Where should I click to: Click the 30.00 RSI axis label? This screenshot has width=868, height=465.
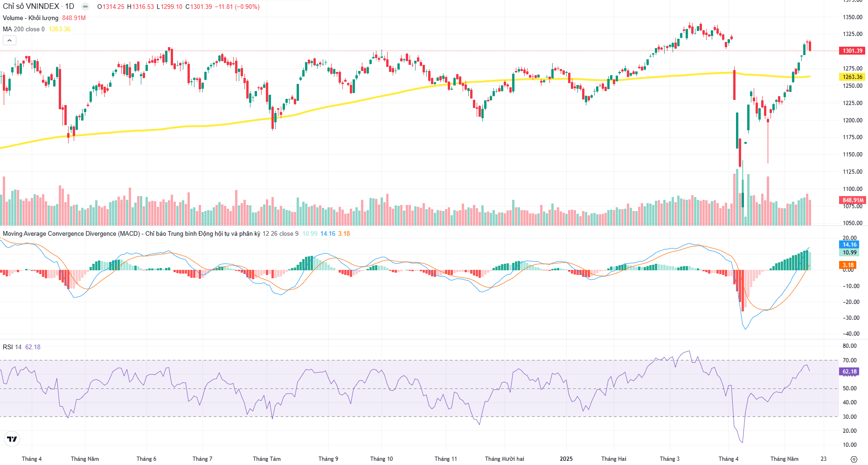coord(850,417)
